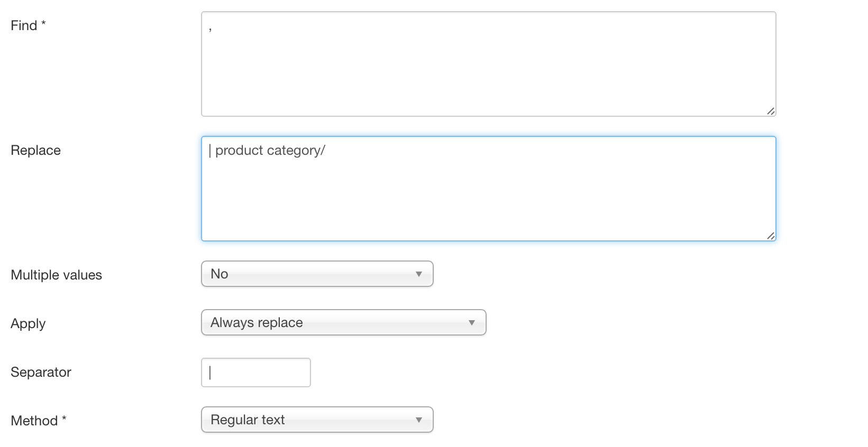Click the Replace box resize handle
The image size is (868, 447).
771,236
